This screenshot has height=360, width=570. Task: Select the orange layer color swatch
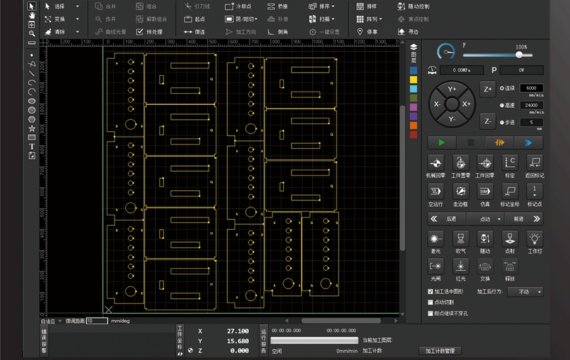click(x=413, y=125)
